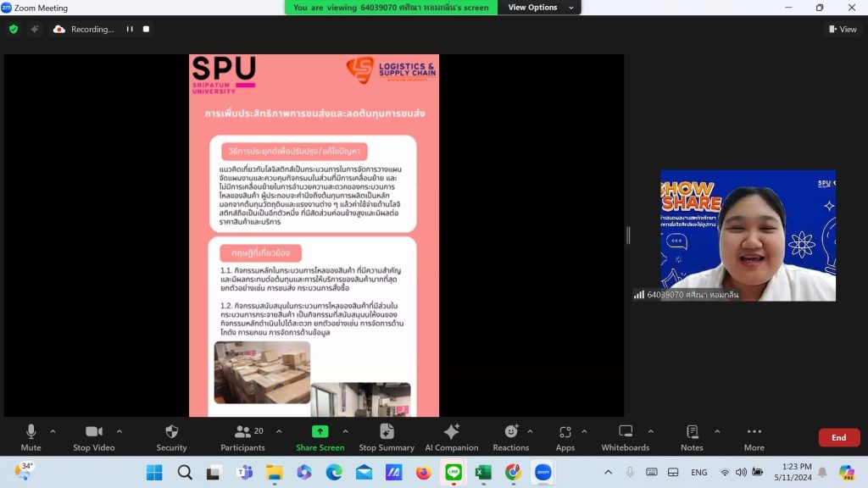Image resolution: width=868 pixels, height=488 pixels.
Task: Open Excel from the taskbar
Action: pyautogui.click(x=483, y=472)
